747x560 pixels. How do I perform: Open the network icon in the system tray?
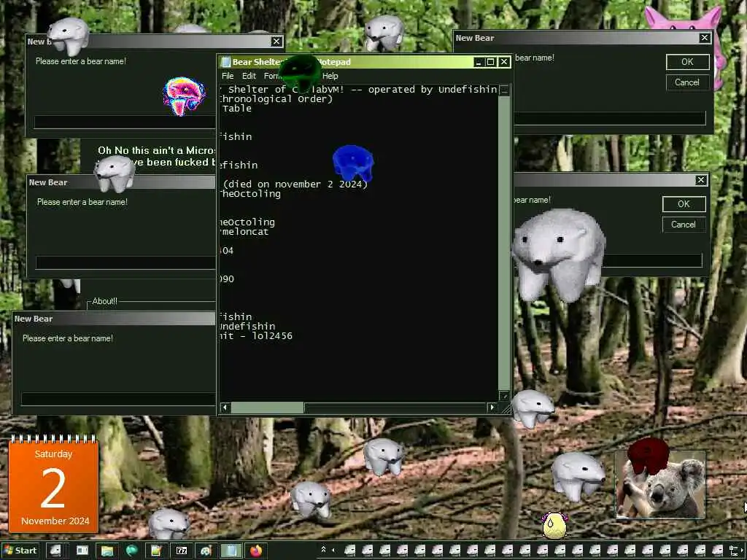click(732, 551)
